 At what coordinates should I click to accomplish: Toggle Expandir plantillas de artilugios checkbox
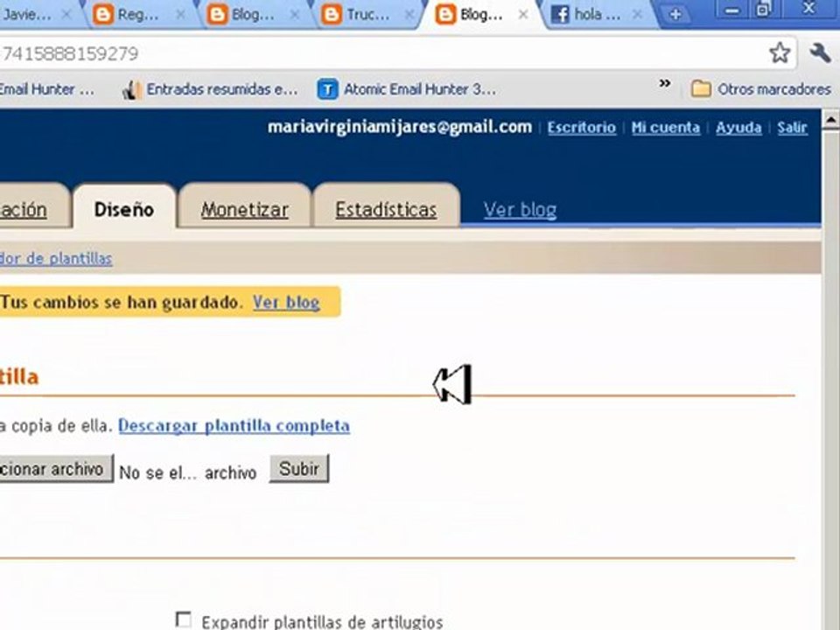pyautogui.click(x=183, y=619)
